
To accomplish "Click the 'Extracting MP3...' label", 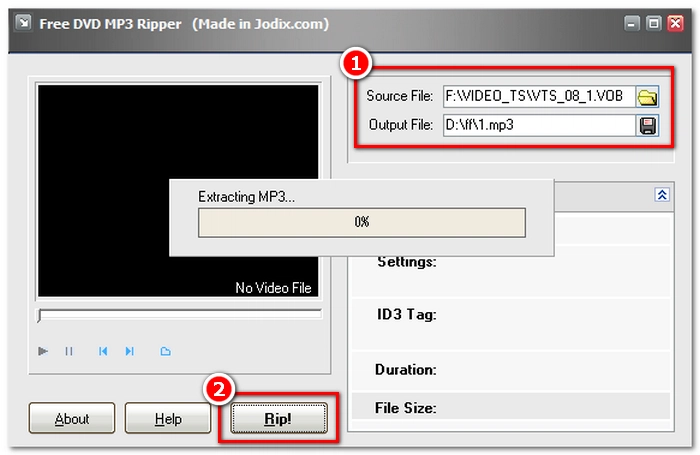I will coord(246,197).
